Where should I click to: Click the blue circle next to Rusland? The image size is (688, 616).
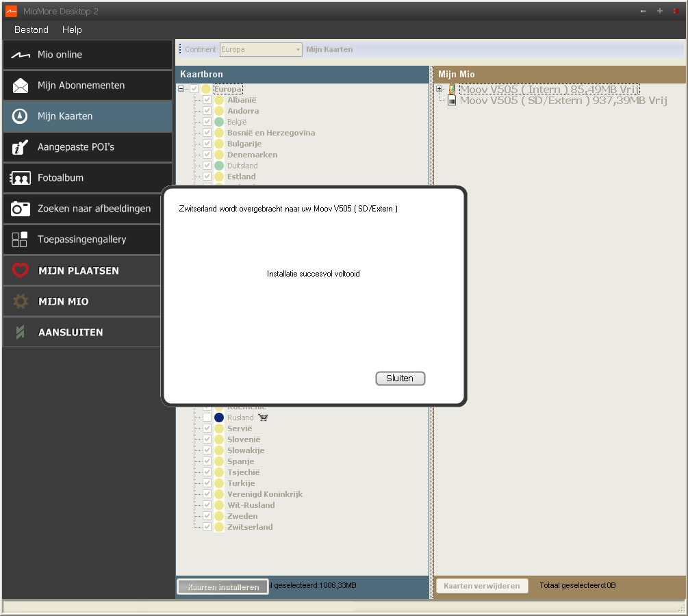[219, 418]
